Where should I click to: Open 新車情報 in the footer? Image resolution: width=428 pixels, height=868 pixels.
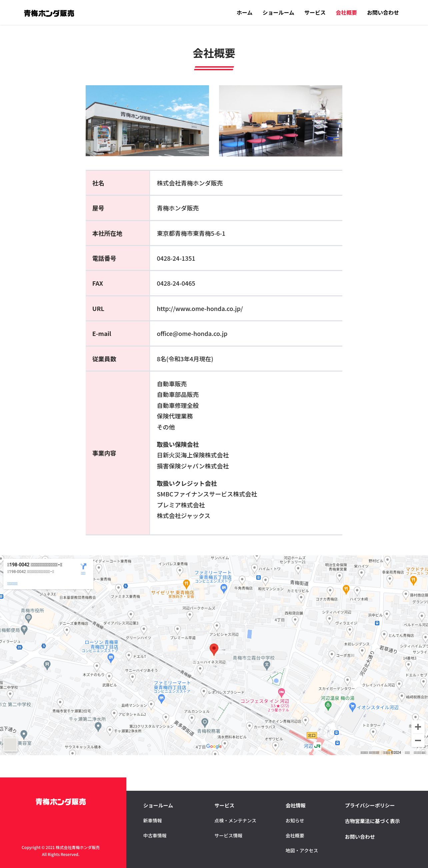click(152, 820)
